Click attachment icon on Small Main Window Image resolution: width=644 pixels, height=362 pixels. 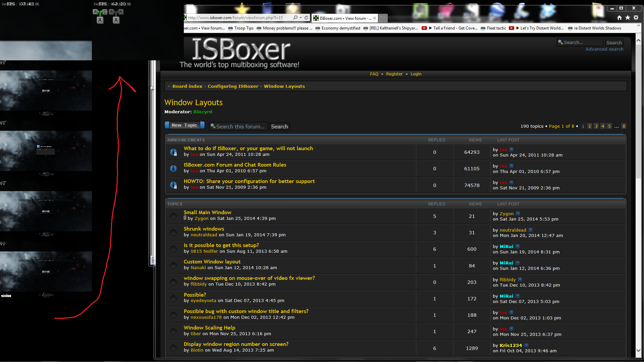[x=185, y=218]
